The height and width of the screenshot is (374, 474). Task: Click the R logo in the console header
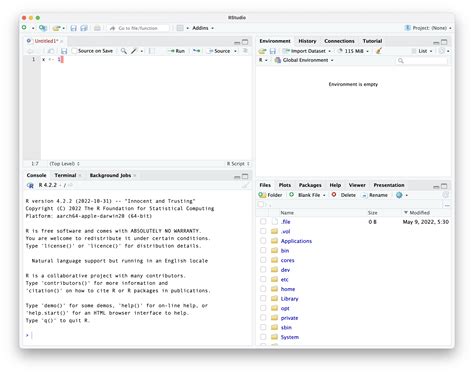pyautogui.click(x=30, y=185)
